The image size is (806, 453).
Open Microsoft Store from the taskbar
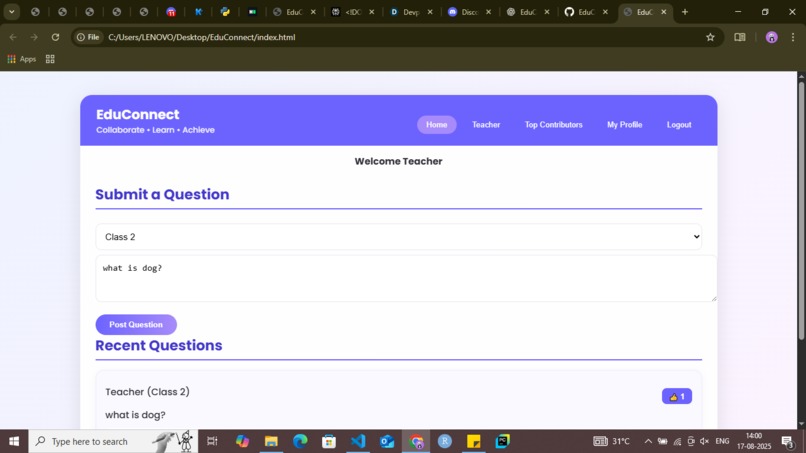tap(329, 441)
